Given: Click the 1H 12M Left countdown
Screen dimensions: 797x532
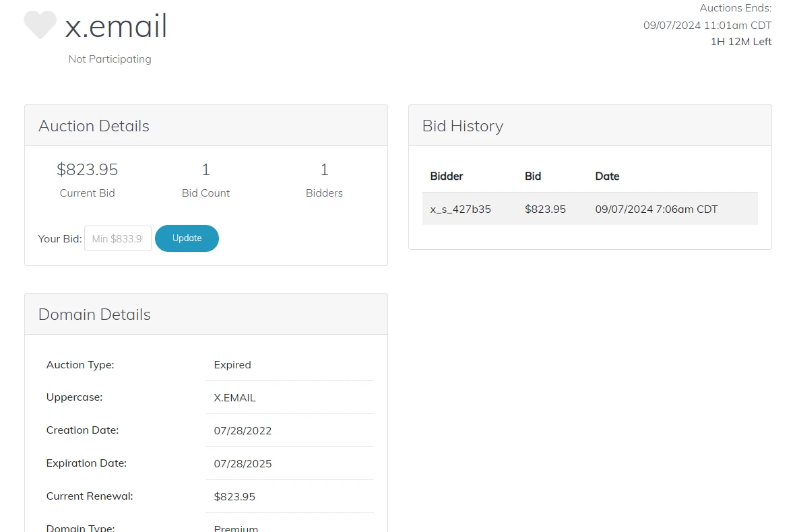Looking at the screenshot, I should (741, 42).
